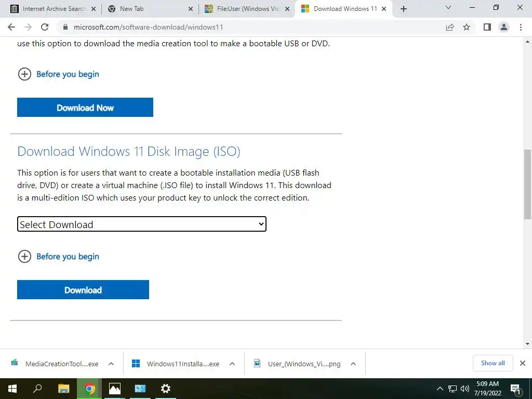Open the User_(Windows_Vi...png download

pyautogui.click(x=297, y=364)
